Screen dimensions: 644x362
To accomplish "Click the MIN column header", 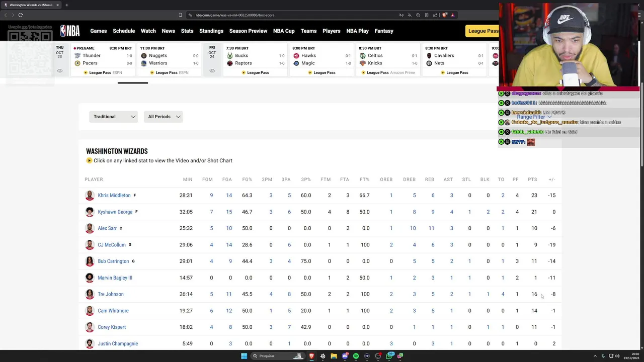I will [188, 179].
